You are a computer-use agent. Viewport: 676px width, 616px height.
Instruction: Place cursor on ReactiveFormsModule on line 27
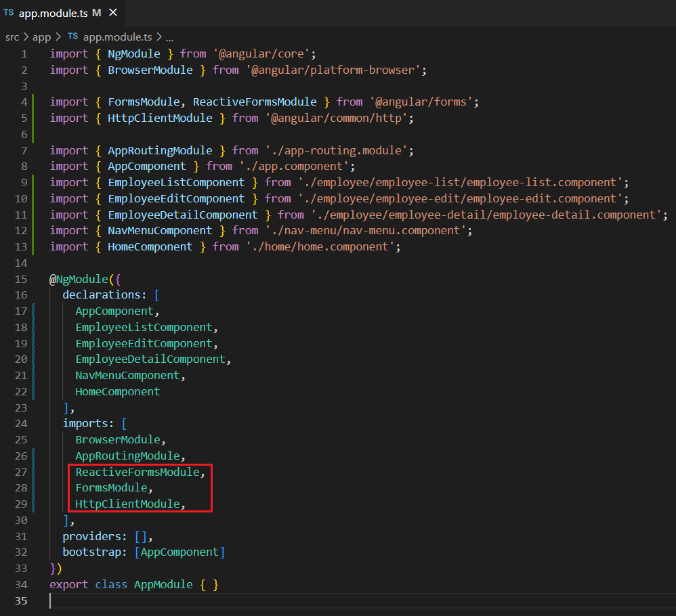click(138, 472)
